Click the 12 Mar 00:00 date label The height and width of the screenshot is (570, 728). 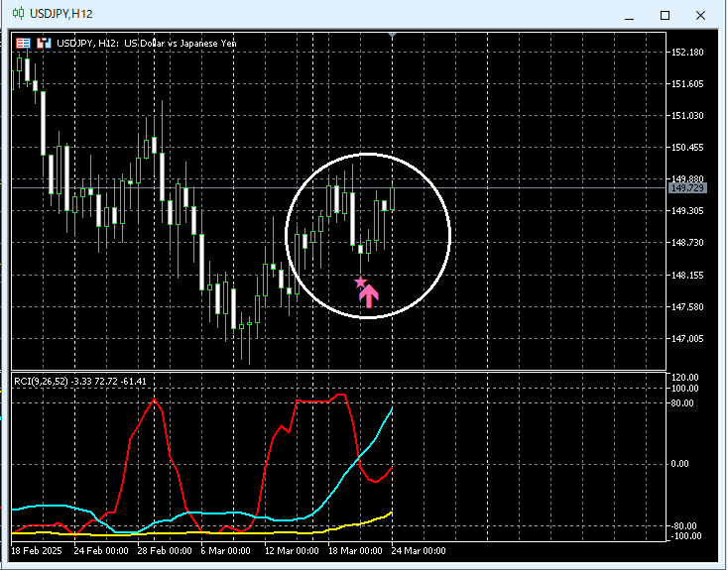point(292,551)
